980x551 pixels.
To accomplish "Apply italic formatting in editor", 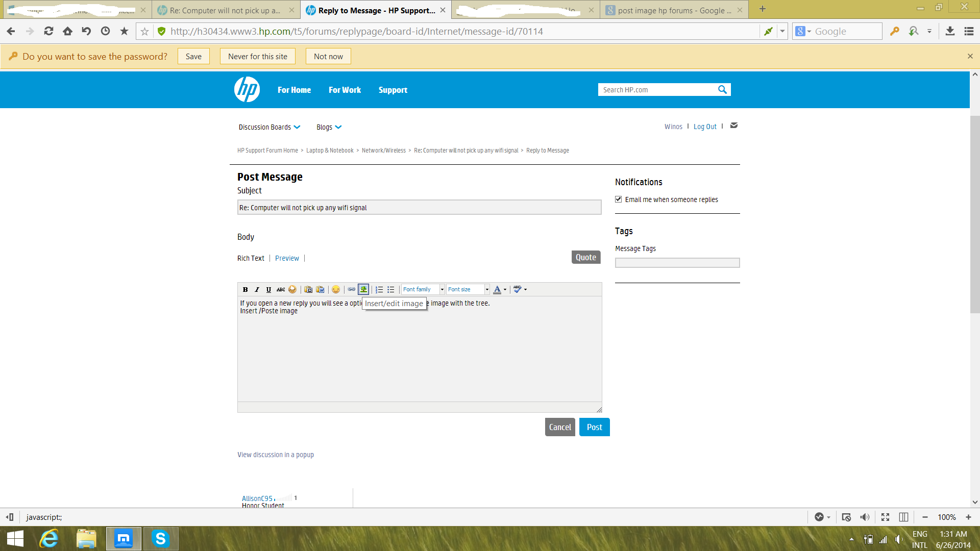I will tap(257, 289).
